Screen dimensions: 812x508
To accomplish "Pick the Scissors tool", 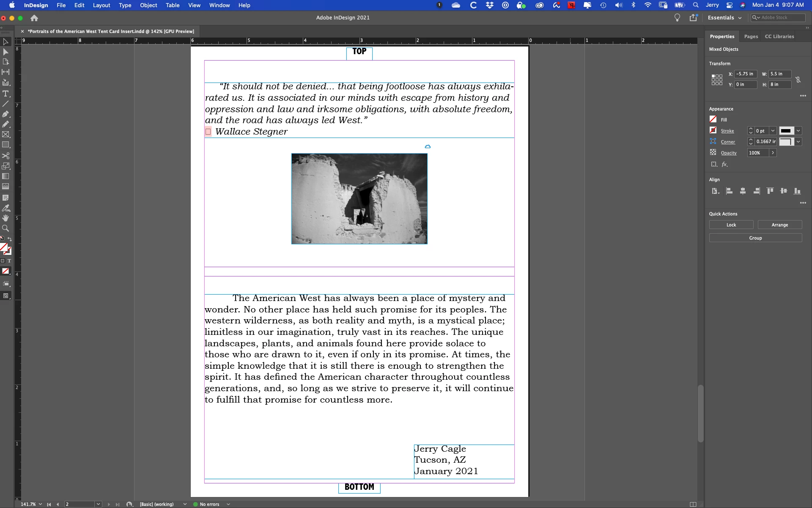I will click(x=5, y=155).
